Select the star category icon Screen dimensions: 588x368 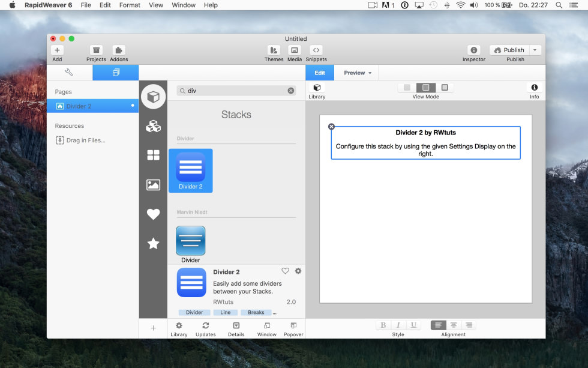154,244
